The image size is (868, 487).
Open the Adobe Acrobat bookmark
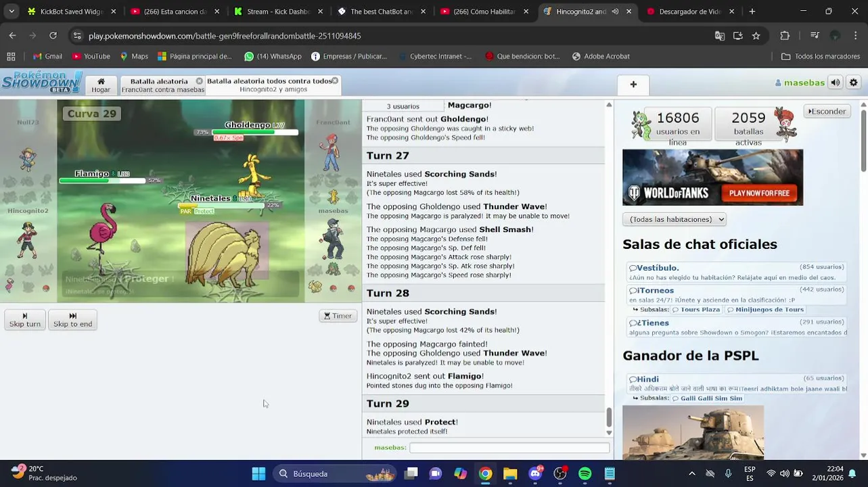(x=601, y=56)
